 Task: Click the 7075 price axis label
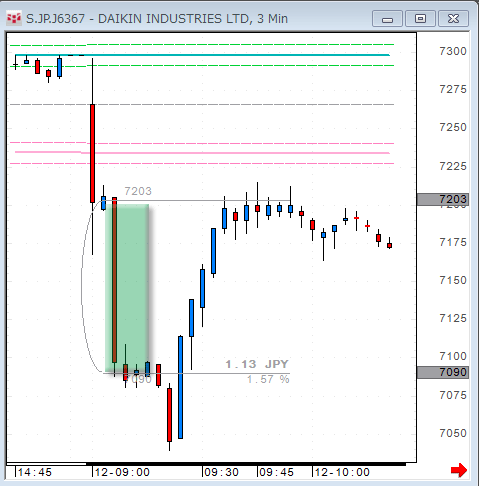click(453, 395)
